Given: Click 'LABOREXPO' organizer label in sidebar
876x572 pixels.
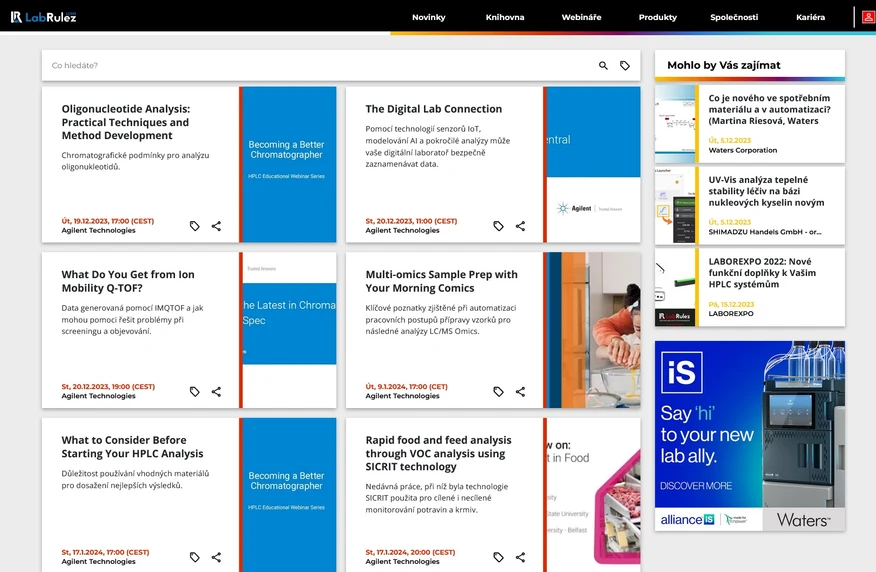Looking at the screenshot, I should 731,313.
